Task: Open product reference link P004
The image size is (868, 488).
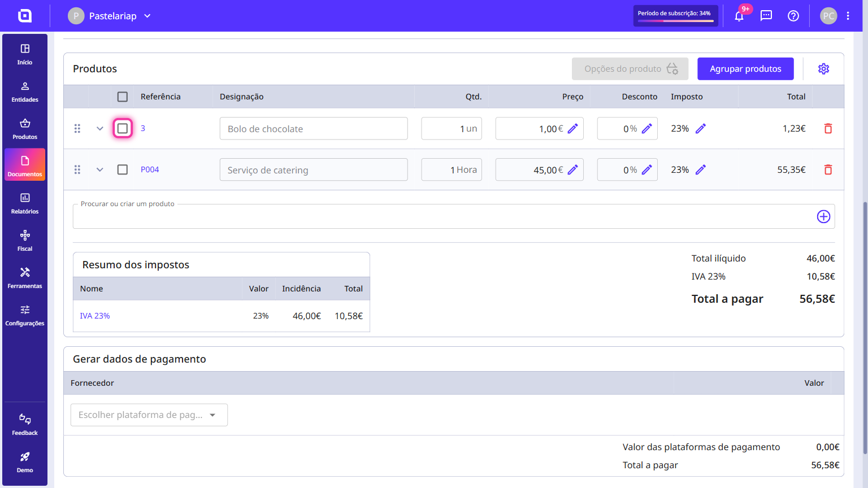Action: click(x=150, y=169)
